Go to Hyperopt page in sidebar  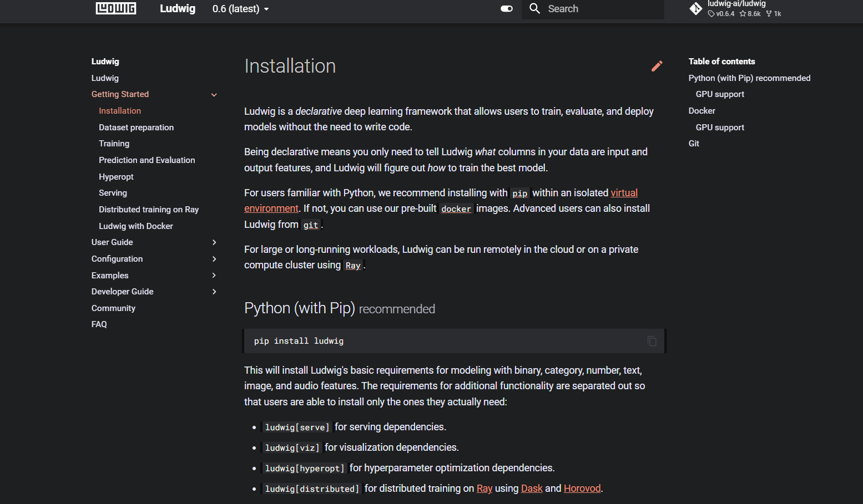click(116, 177)
